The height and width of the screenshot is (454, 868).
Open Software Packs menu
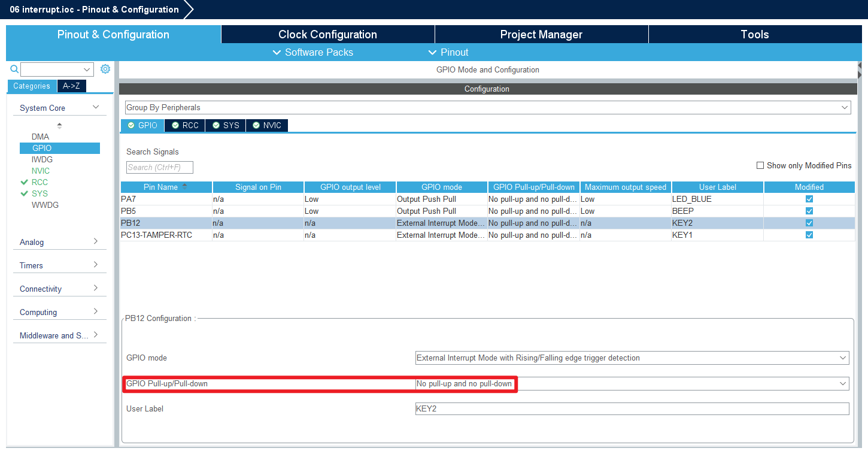[x=312, y=52]
